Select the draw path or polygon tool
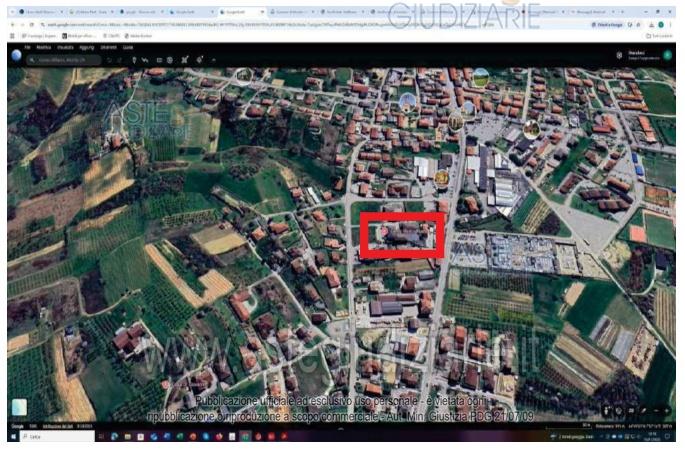This screenshot has height=450, width=685. tap(145, 60)
